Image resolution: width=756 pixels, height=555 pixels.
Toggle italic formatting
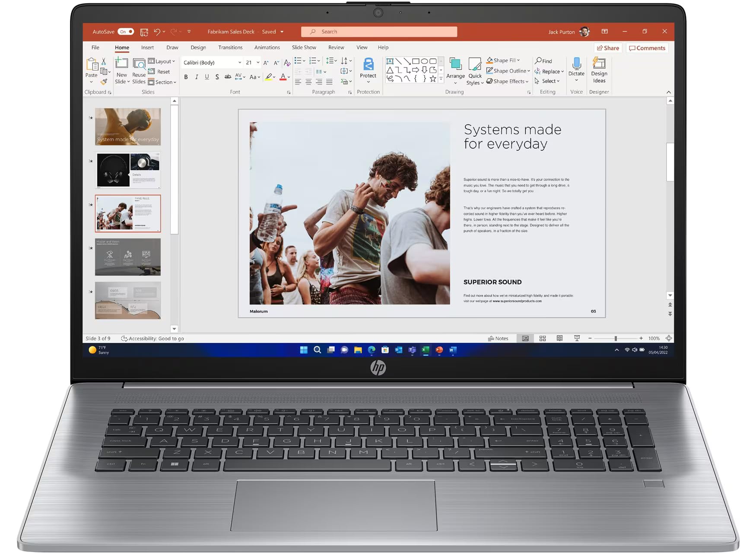[197, 77]
